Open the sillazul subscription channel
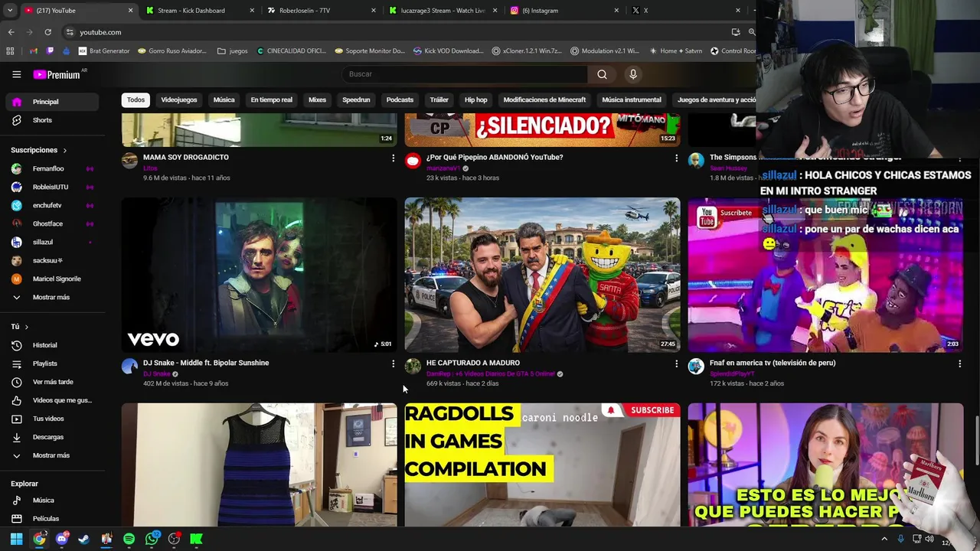980x551 pixels. pos(52,242)
